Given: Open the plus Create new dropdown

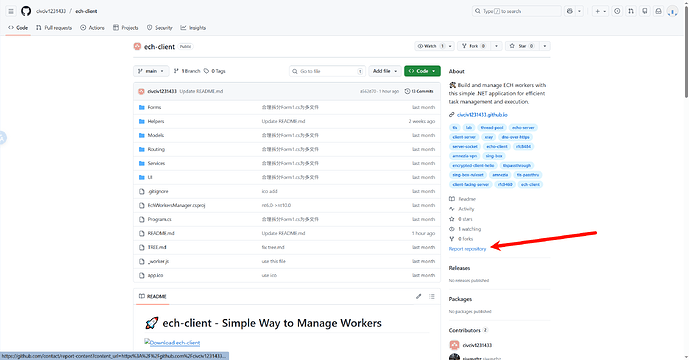Looking at the screenshot, I should (x=600, y=11).
